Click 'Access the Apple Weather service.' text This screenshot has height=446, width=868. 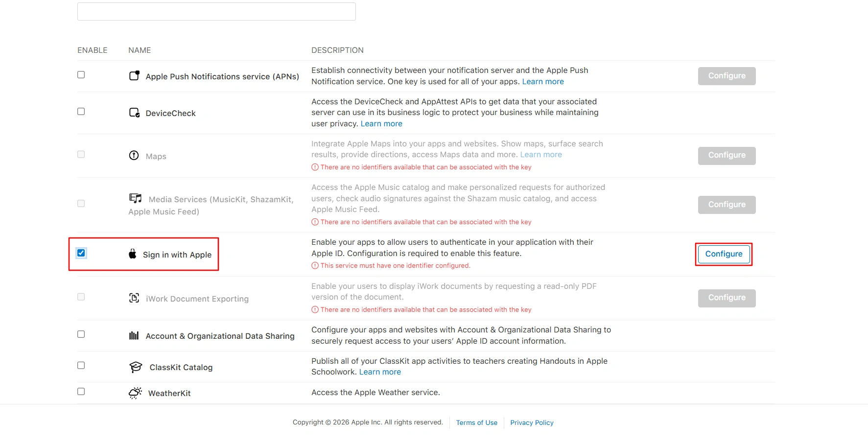coord(375,393)
